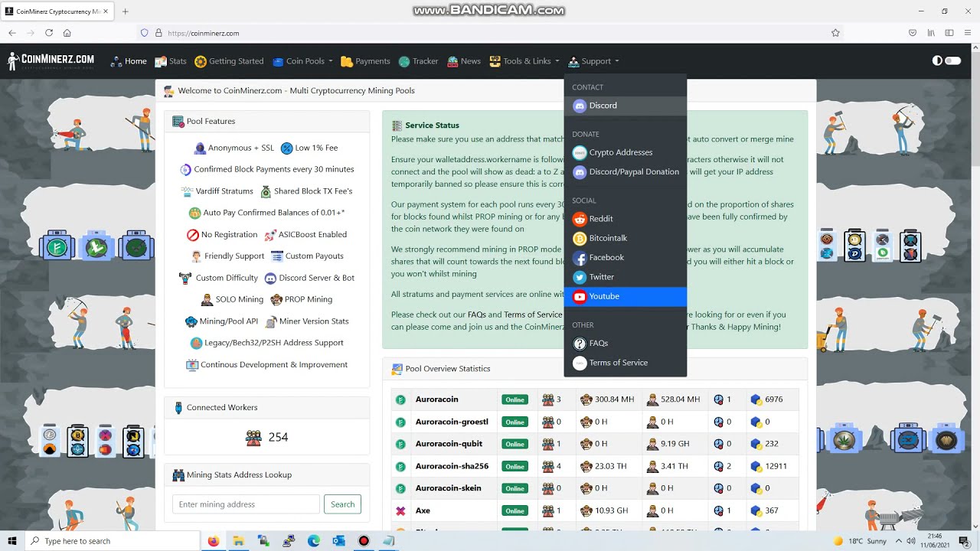
Task: Click the Windows taskbar search box
Action: tap(112, 541)
